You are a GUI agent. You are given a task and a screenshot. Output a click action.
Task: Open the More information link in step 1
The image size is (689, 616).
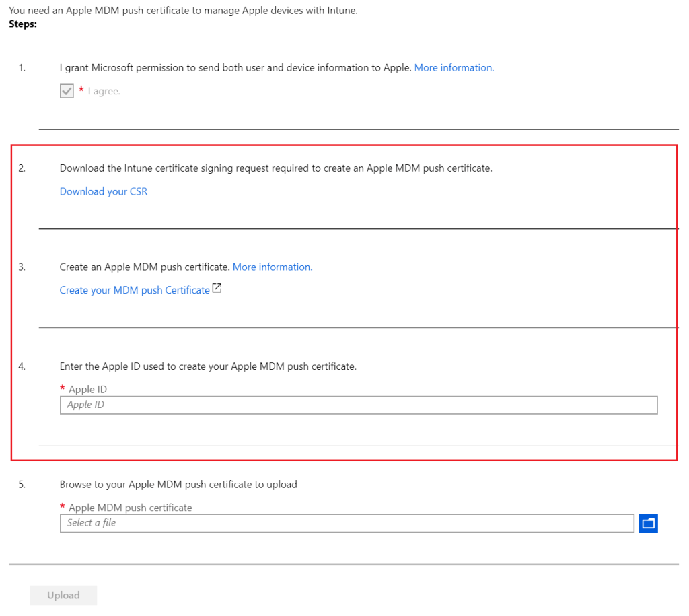click(454, 68)
